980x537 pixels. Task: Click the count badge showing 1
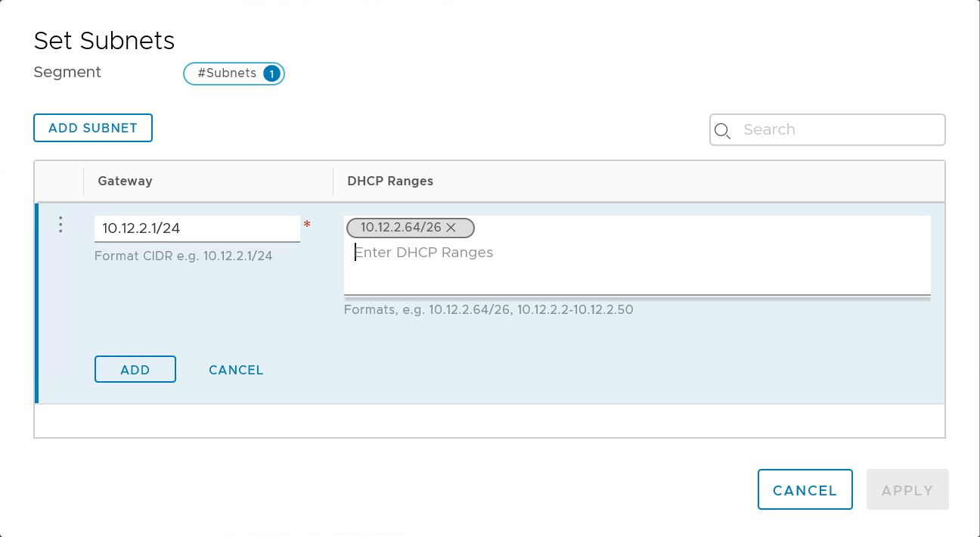(x=272, y=73)
